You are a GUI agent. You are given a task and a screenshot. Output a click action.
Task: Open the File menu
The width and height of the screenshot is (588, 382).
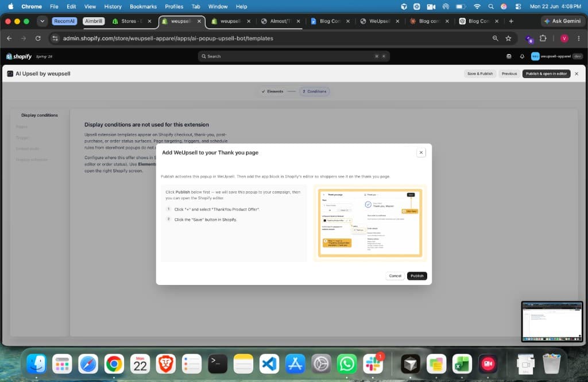[54, 6]
